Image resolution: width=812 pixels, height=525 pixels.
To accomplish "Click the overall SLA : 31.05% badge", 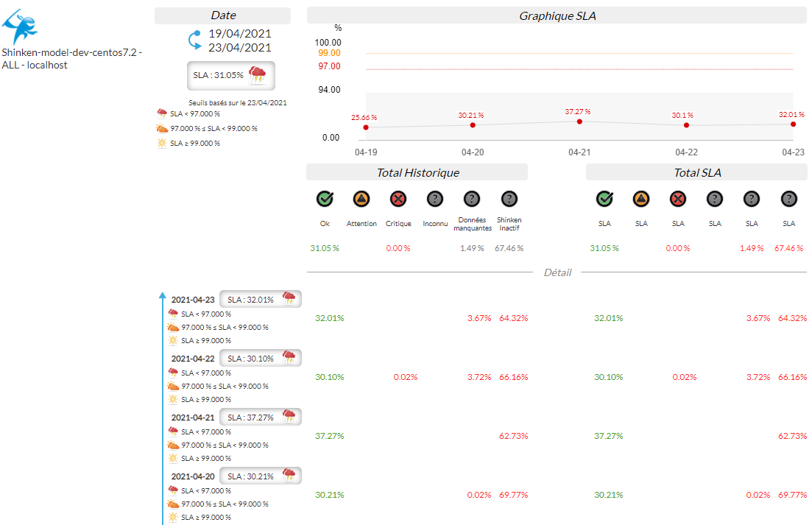I will pos(231,75).
